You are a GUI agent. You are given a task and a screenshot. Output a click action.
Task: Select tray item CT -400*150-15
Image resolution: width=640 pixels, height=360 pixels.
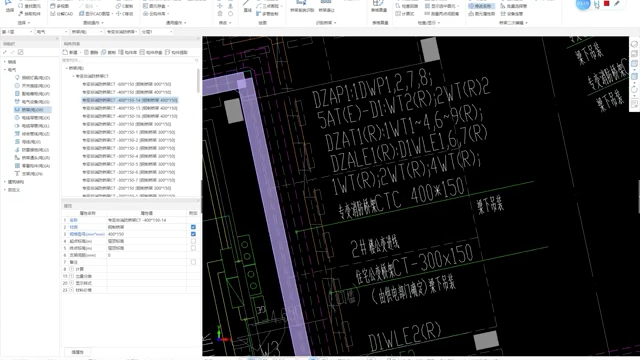tap(130, 108)
